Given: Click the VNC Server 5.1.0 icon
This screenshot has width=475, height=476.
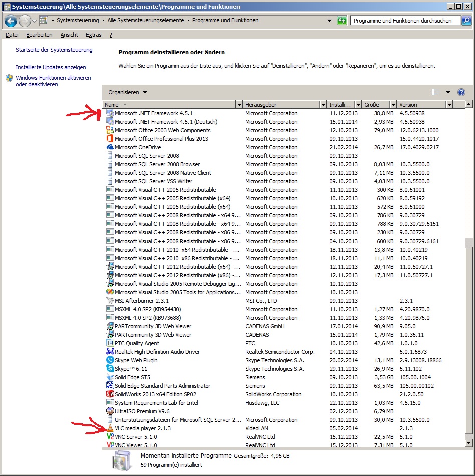Looking at the screenshot, I should point(110,437).
